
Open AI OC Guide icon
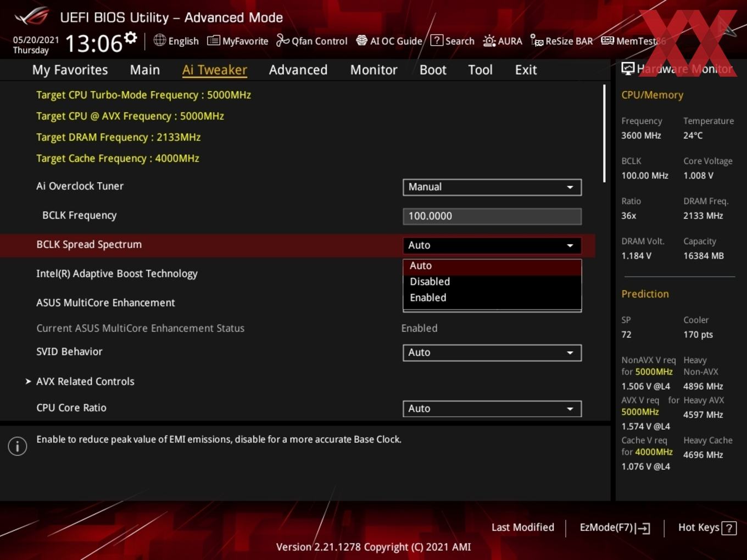[x=361, y=41]
